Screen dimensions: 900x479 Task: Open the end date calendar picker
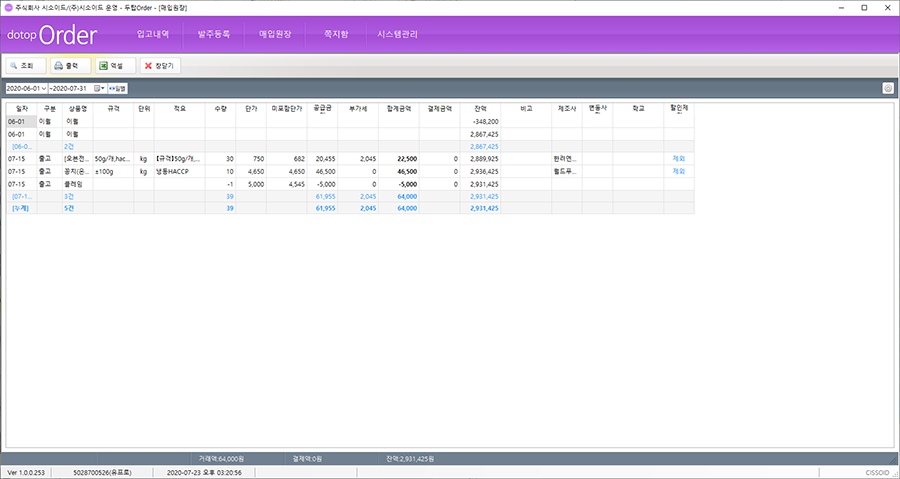pos(98,89)
